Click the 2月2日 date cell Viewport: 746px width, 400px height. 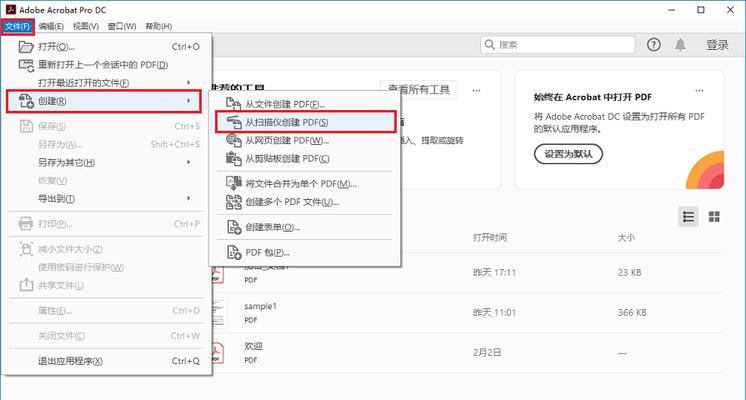[x=487, y=352]
